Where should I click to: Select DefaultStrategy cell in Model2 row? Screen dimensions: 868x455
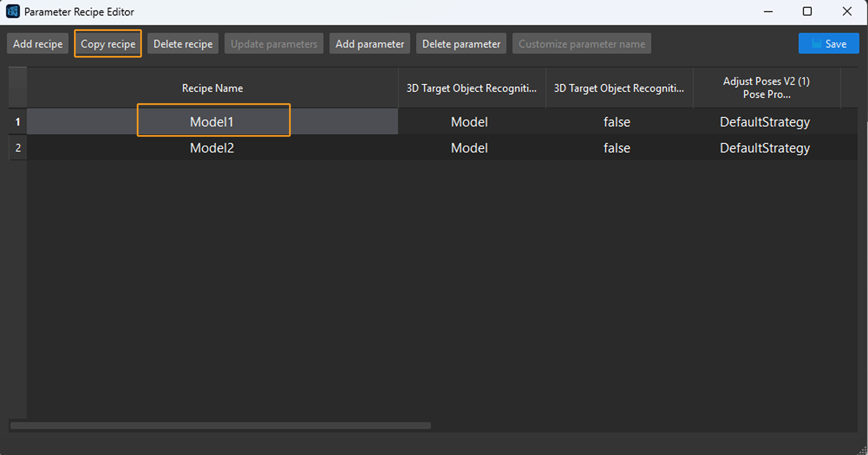[765, 148]
